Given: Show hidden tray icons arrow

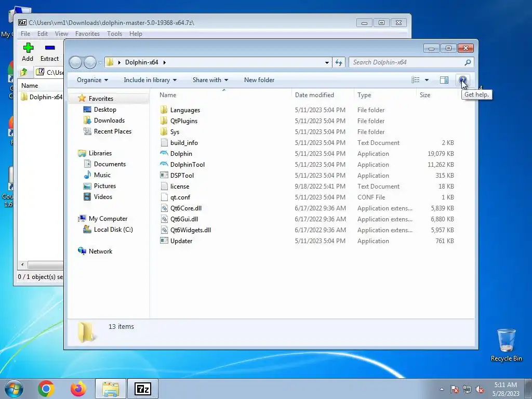Looking at the screenshot, I should pos(442,390).
